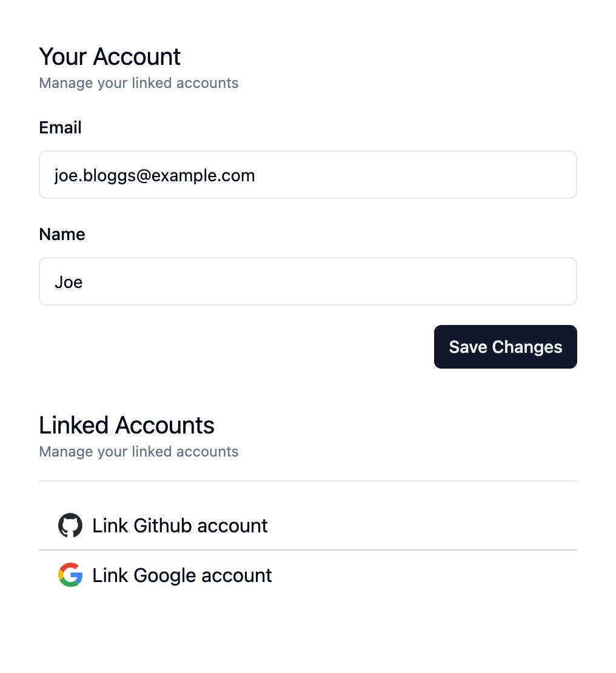Select the Link Google account text
This screenshot has width=616, height=673.
[x=182, y=575]
